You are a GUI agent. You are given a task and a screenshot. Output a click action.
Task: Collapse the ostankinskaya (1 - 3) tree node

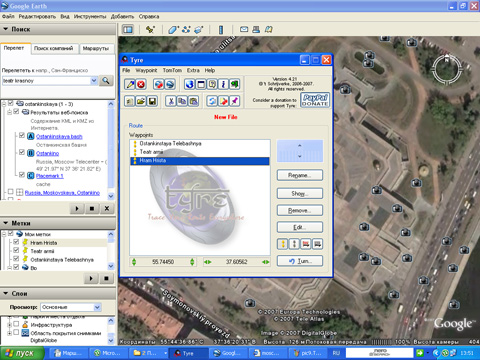point(4,104)
